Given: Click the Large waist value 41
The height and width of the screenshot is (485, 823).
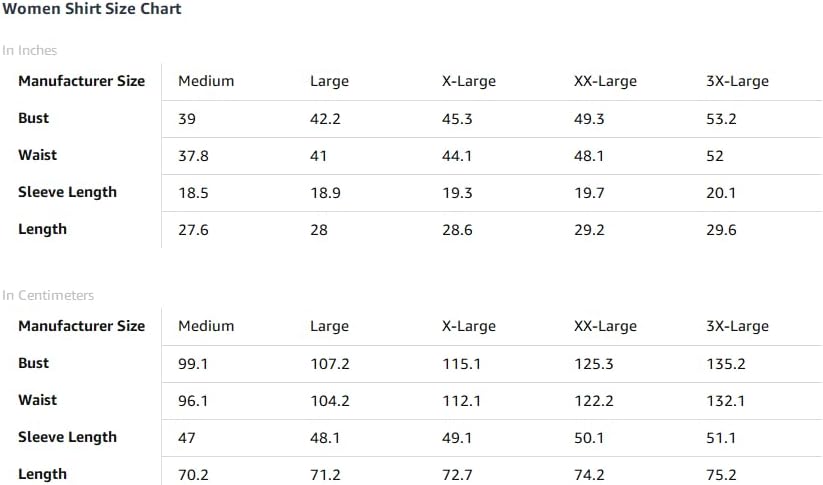Looking at the screenshot, I should (x=318, y=156).
